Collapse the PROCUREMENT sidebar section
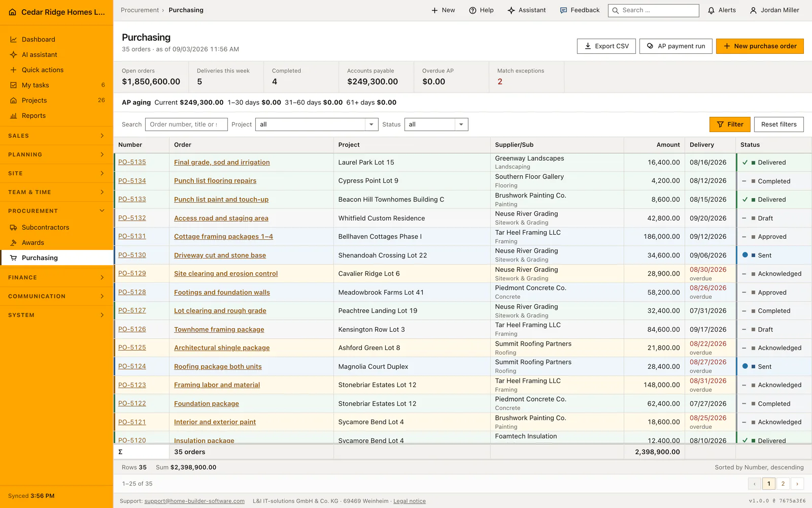This screenshot has width=812, height=508. point(56,211)
